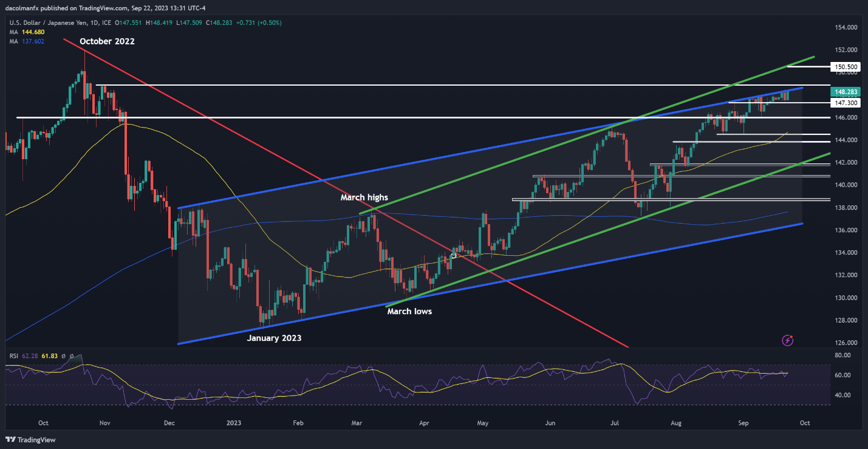Click the RSI 80.00 scale label
The height and width of the screenshot is (449, 868).
(843, 355)
